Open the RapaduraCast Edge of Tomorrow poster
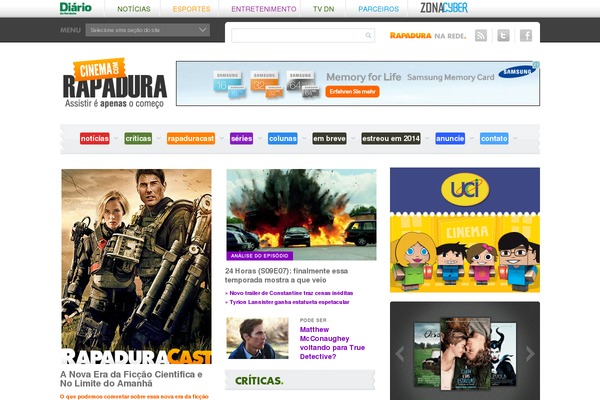Screen dimensions: 600x400 click(136, 266)
